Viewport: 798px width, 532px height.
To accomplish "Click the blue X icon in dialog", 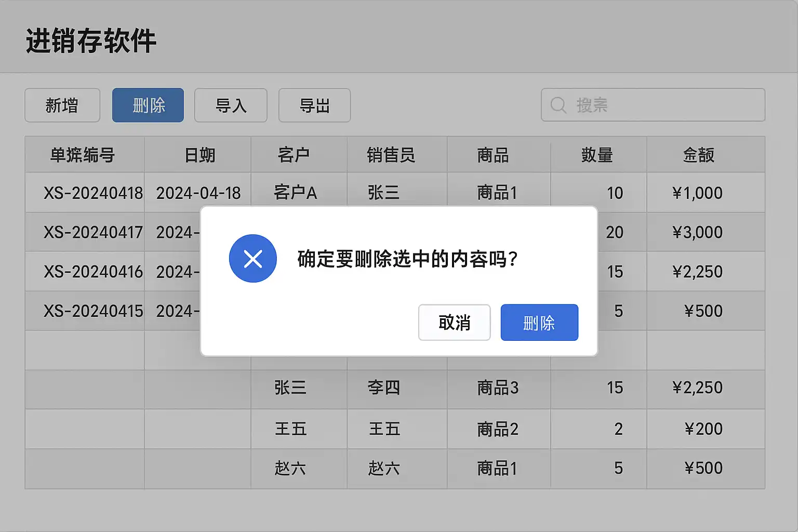I will (x=253, y=259).
